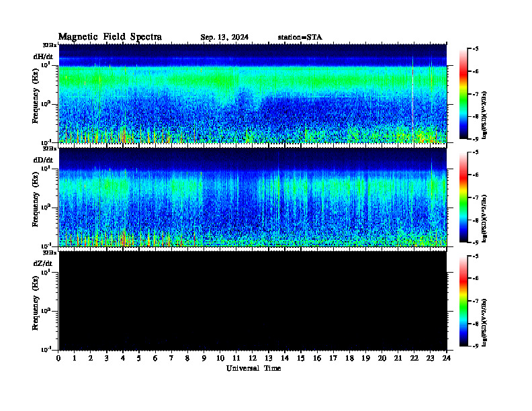The height and width of the screenshot is (411, 532).
Task: Click log PSD unit label beside dH/dt colorbar
Action: coord(484,115)
